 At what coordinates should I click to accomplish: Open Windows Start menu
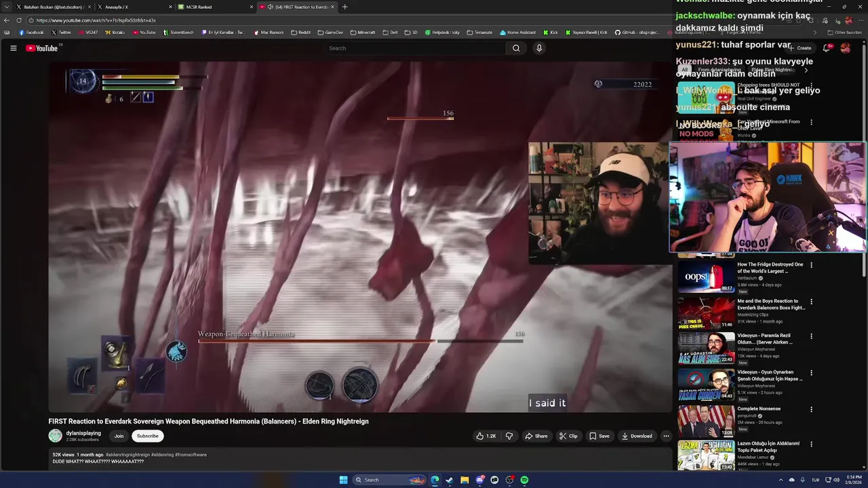(x=343, y=480)
